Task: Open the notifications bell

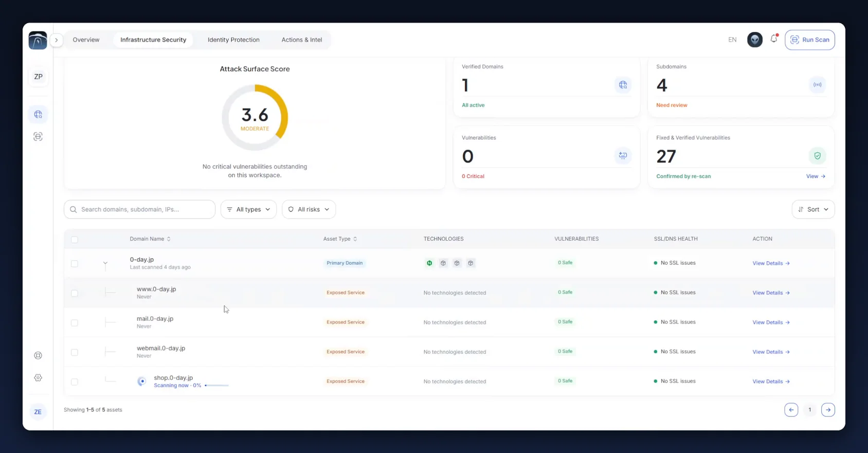Action: [x=774, y=39]
